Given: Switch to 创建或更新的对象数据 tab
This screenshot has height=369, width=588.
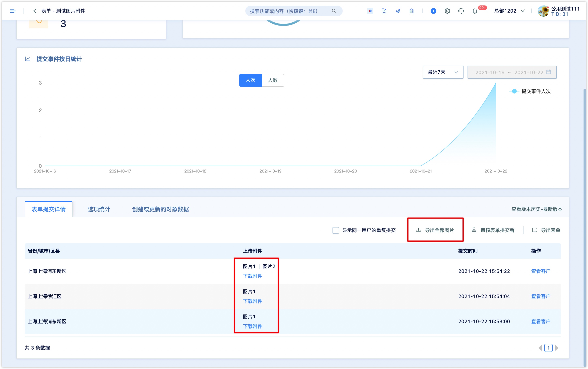Looking at the screenshot, I should point(160,209).
